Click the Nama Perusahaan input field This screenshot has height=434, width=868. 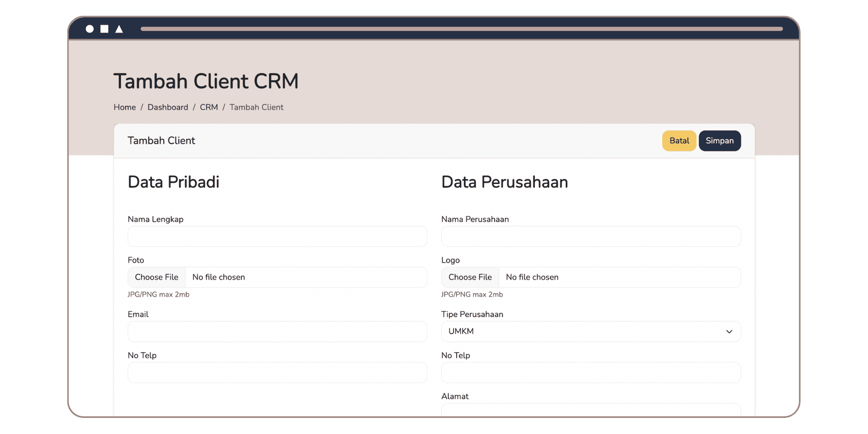[591, 237]
